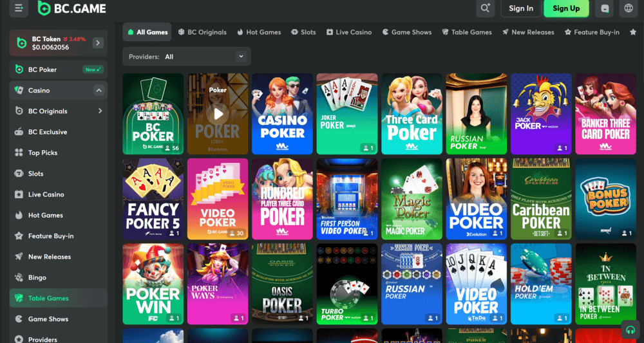The height and width of the screenshot is (343, 644).
Task: Click the BC Token coin icon
Action: [x=21, y=42]
